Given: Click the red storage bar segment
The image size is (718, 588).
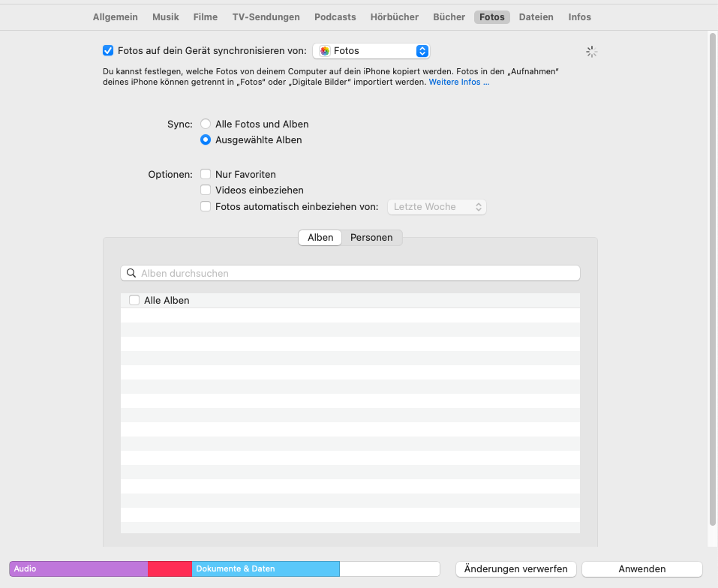Looking at the screenshot, I should coord(170,568).
